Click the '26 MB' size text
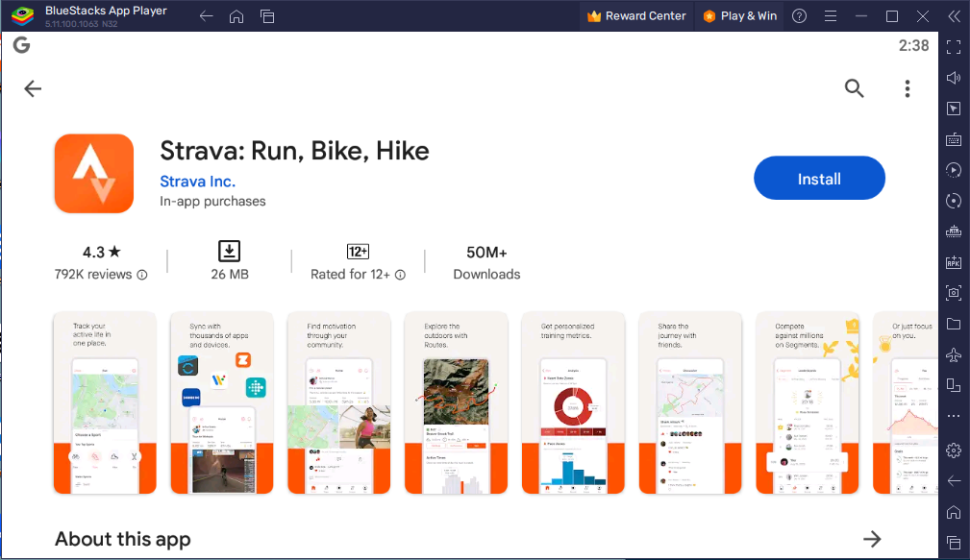The image size is (970, 560). (x=230, y=275)
